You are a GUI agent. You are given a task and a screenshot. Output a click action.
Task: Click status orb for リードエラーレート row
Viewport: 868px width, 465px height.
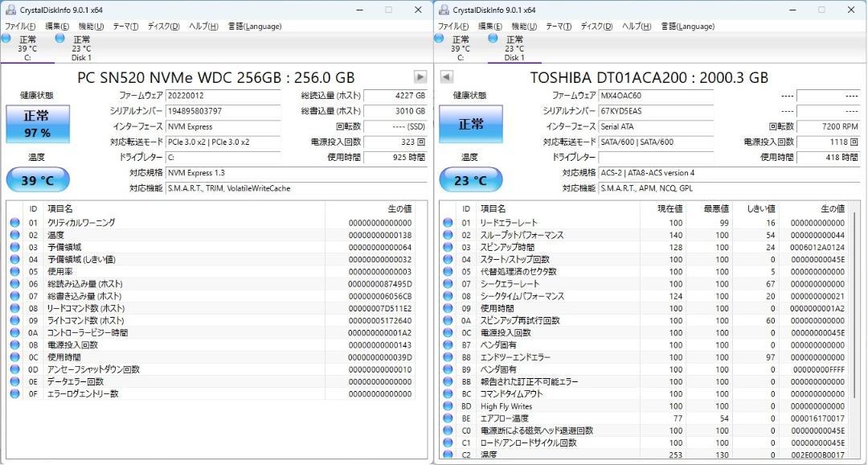(448, 223)
